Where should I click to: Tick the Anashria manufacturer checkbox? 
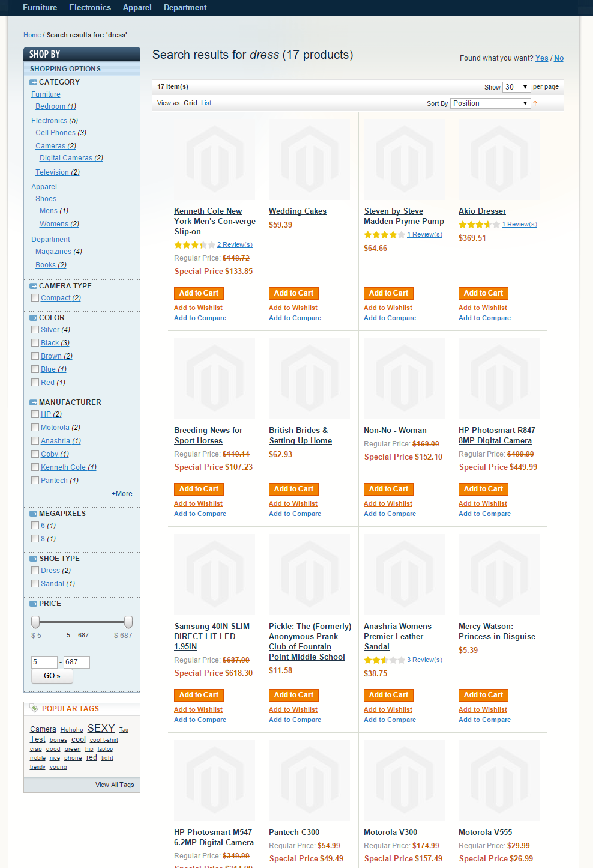[x=35, y=441]
